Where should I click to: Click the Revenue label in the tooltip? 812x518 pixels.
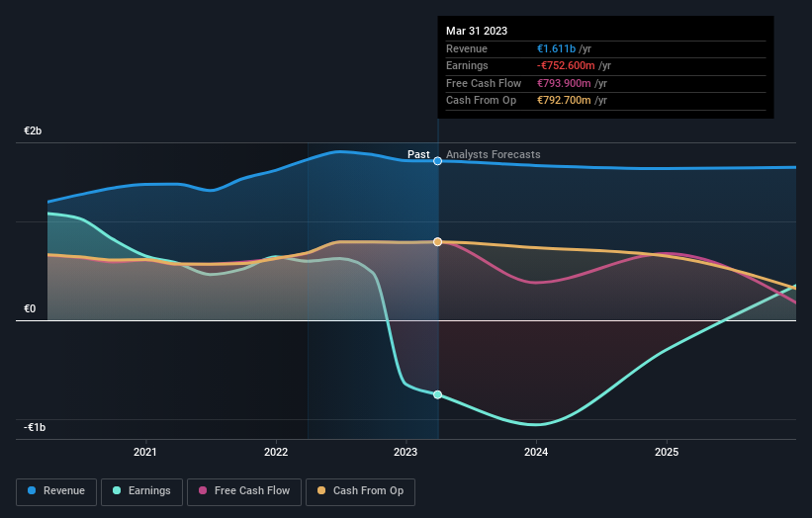tap(467, 48)
